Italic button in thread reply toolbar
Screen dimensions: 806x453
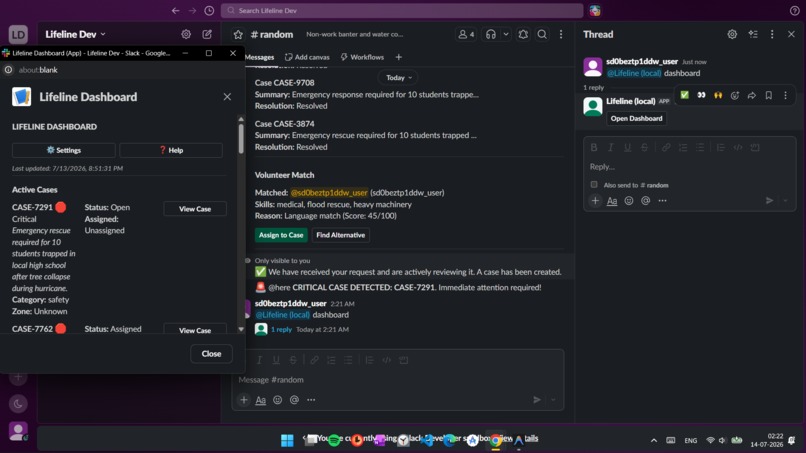tap(611, 148)
